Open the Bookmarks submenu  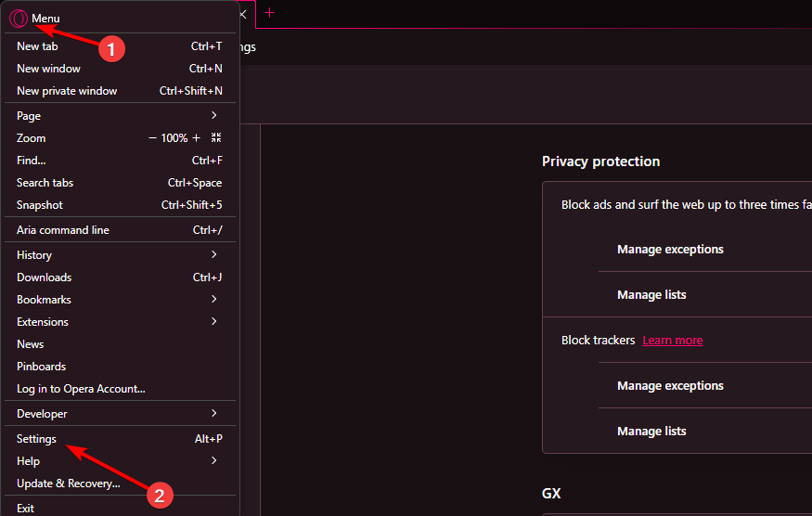[x=120, y=299]
